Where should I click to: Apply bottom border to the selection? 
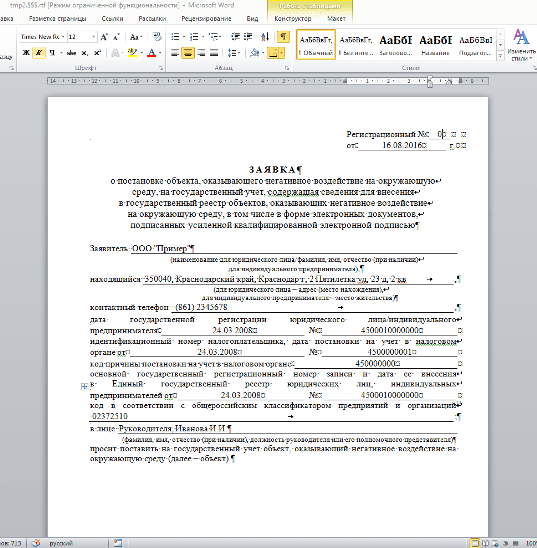273,53
